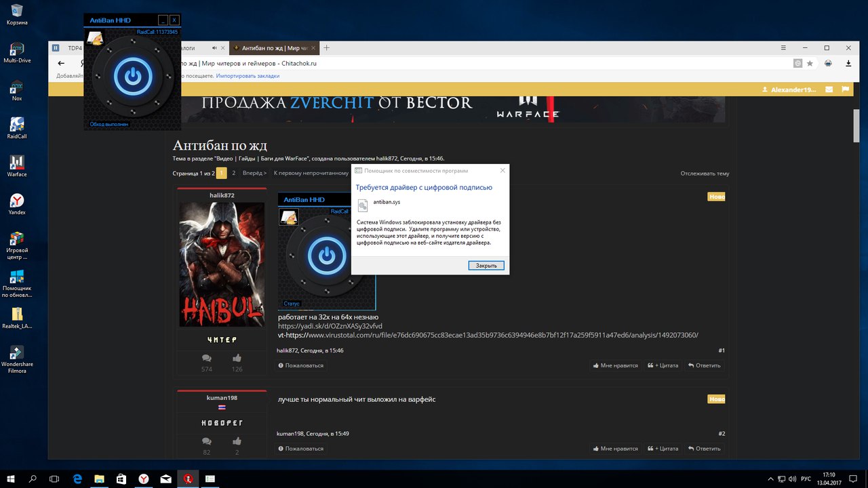Screen dimensions: 868x488
Task: Open the yadi.sk download link
Action: 330,326
